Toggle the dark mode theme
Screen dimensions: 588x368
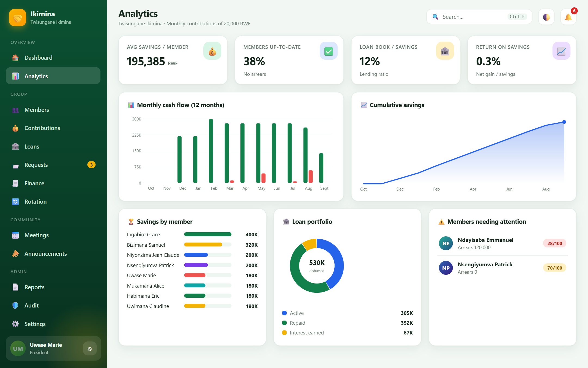point(546,17)
